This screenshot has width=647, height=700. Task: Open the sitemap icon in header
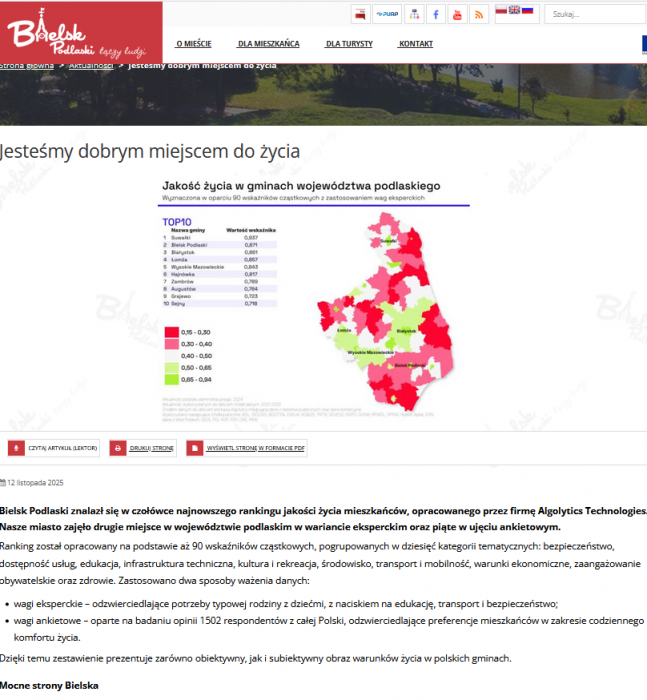(412, 14)
